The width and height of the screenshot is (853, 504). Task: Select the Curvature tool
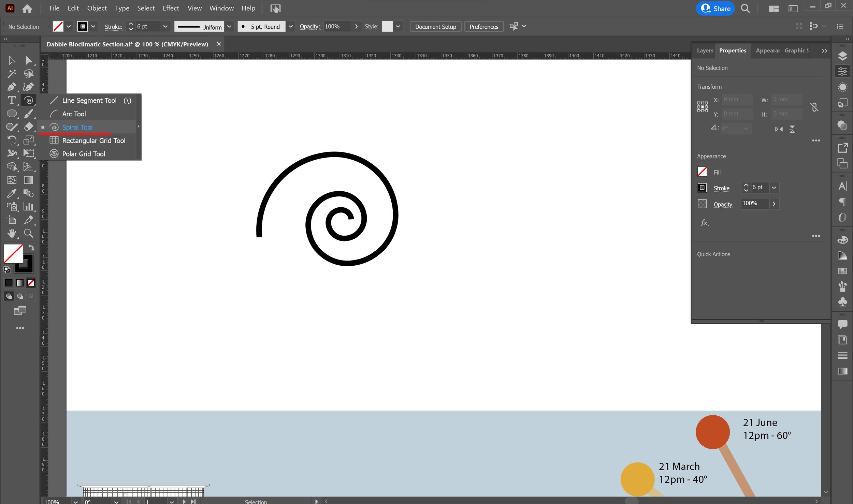click(29, 87)
